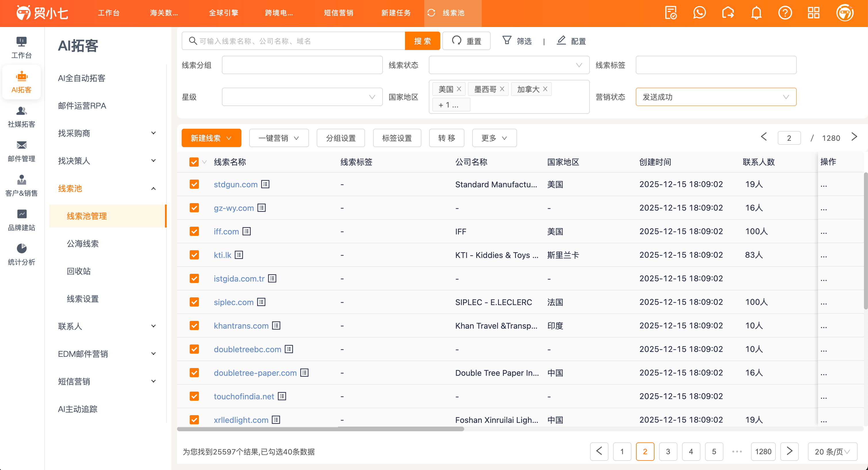The width and height of the screenshot is (868, 470).
Task: Switch to 海关数... top tab
Action: pos(164,13)
